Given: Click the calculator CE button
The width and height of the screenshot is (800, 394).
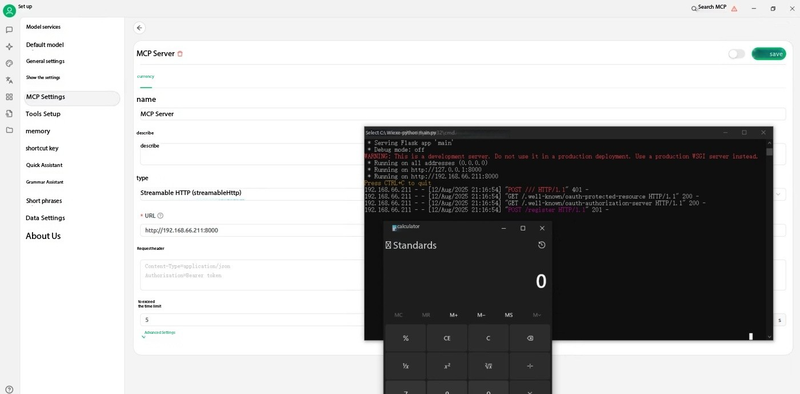Looking at the screenshot, I should click(x=447, y=338).
